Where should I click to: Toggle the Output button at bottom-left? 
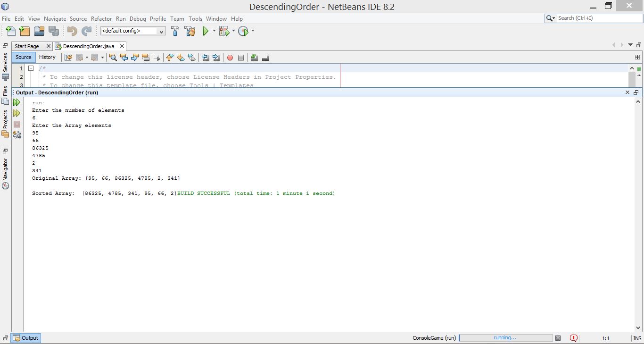(x=26, y=338)
